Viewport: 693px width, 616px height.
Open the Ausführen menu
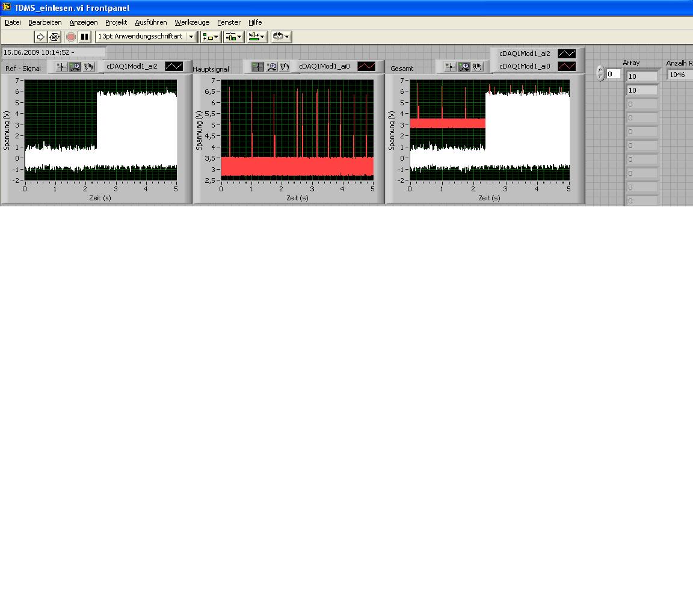point(151,22)
